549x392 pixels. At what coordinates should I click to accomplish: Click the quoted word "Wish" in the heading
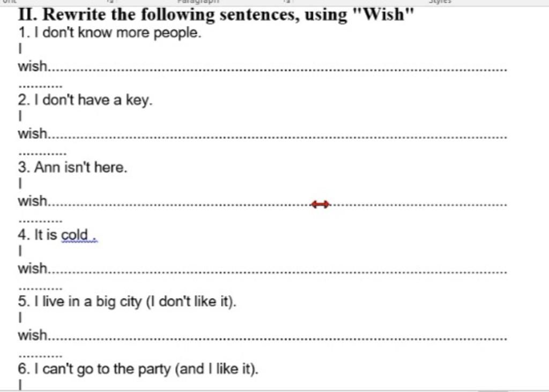384,14
